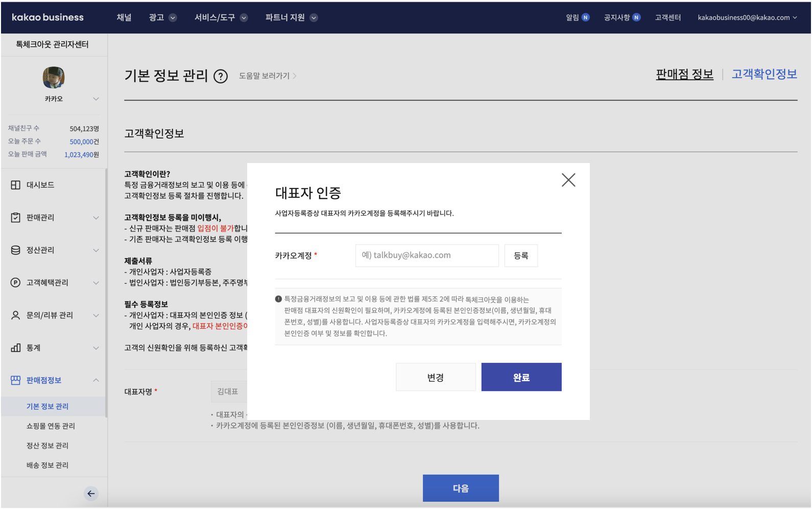The image size is (812, 509).
Task: Expand the 고객혜택관리 menu chevron
Action: tap(95, 283)
